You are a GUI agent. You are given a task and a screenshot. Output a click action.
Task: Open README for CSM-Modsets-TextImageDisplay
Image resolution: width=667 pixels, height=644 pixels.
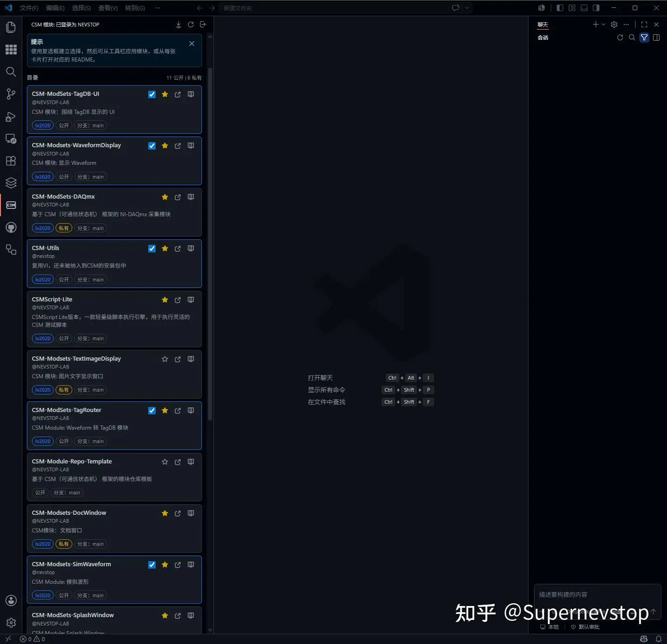pyautogui.click(x=191, y=359)
